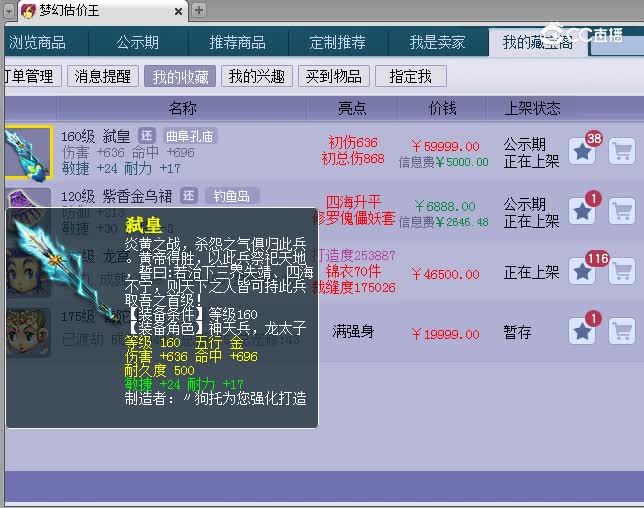Click status 暂存 in last row
Image resolution: width=644 pixels, height=508 pixels.
518,332
